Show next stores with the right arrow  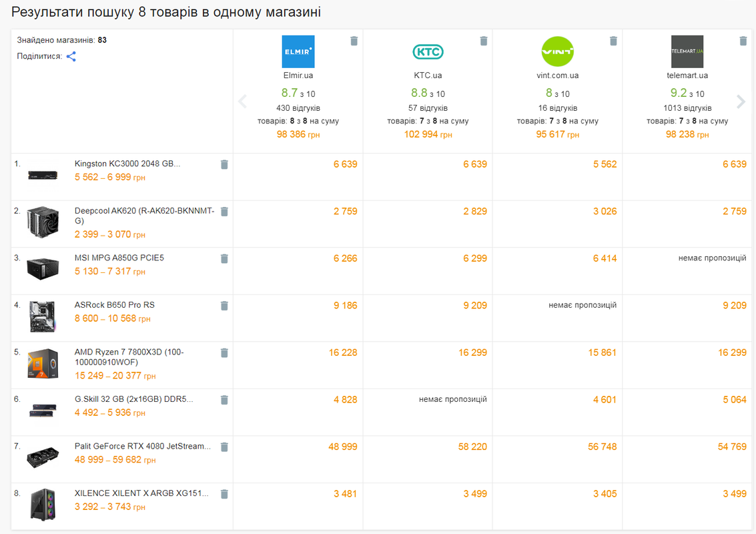tap(741, 101)
